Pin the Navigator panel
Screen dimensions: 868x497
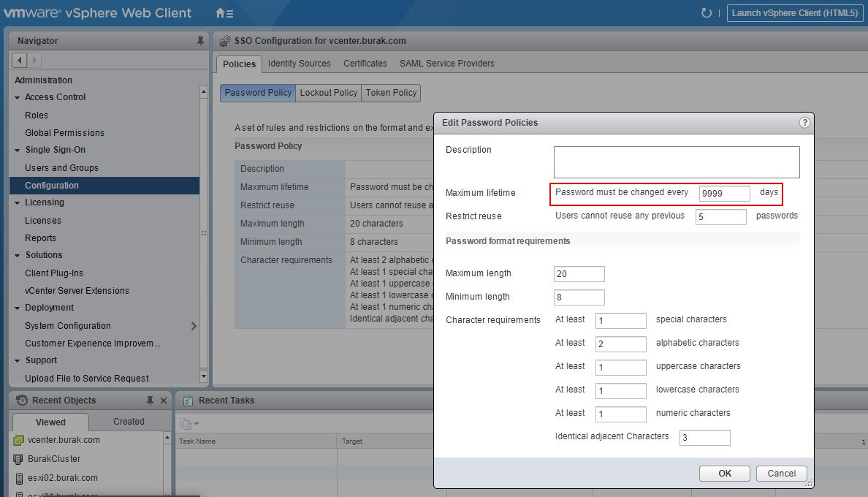[200, 41]
